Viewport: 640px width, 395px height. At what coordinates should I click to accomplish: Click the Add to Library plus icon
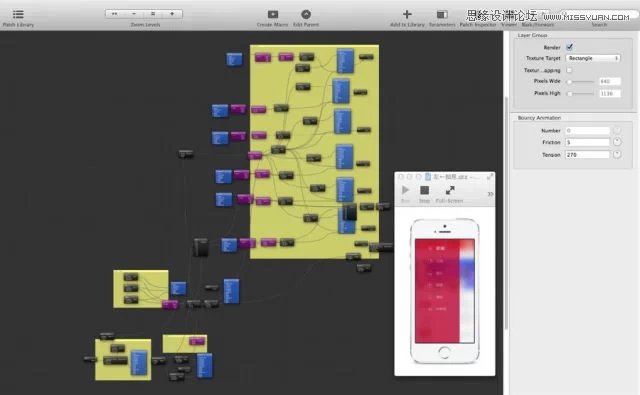[x=407, y=15]
